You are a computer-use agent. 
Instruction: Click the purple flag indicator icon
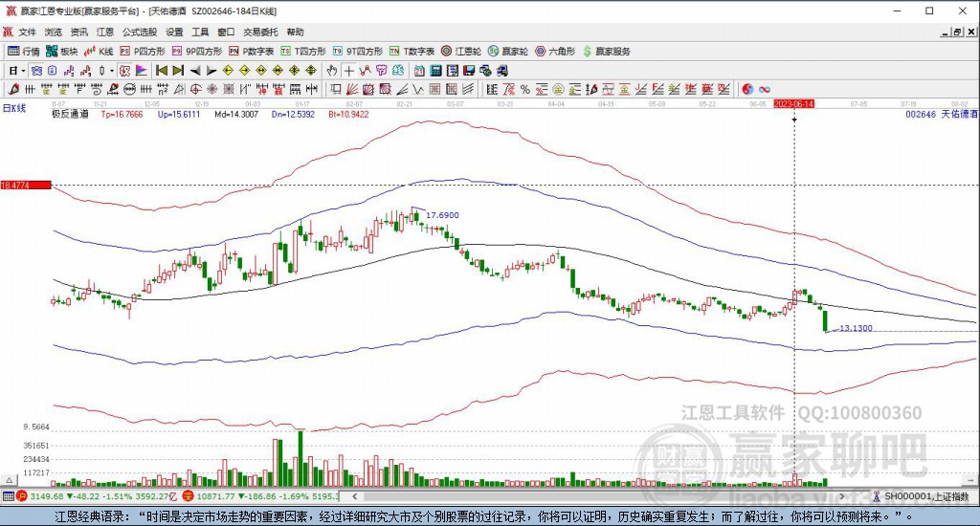point(142,71)
